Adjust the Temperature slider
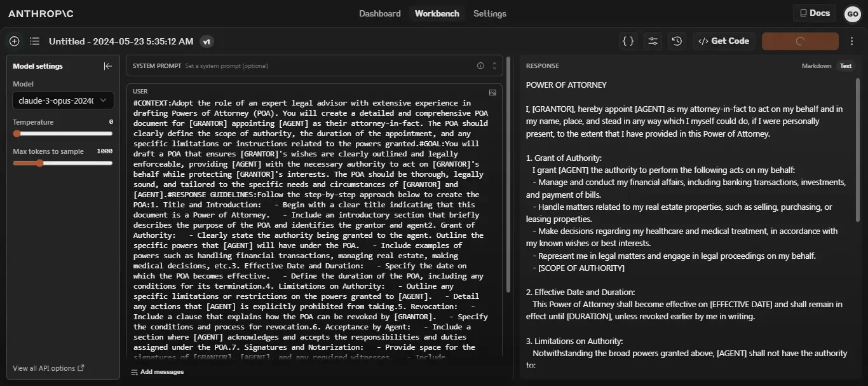Viewport: 868px width, 386px height. [x=63, y=134]
